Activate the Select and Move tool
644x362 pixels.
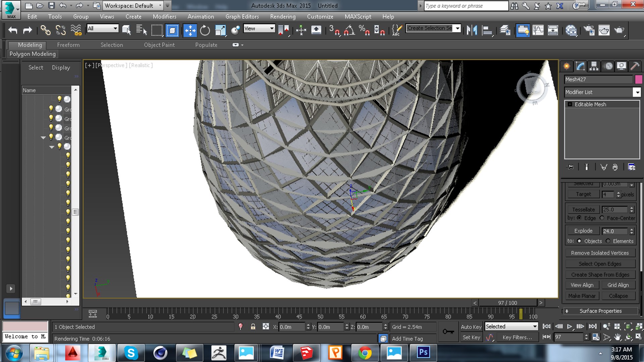click(190, 30)
